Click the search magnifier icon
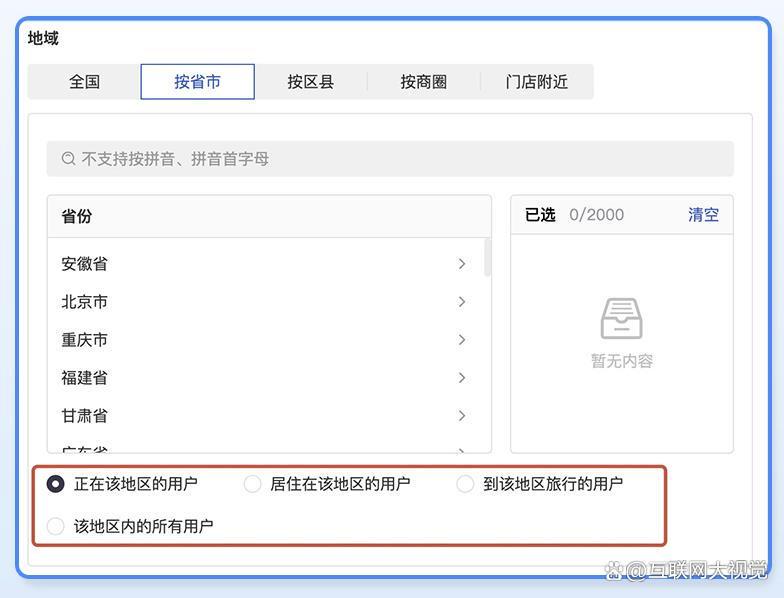Viewport: 784px width, 598px height. click(68, 159)
